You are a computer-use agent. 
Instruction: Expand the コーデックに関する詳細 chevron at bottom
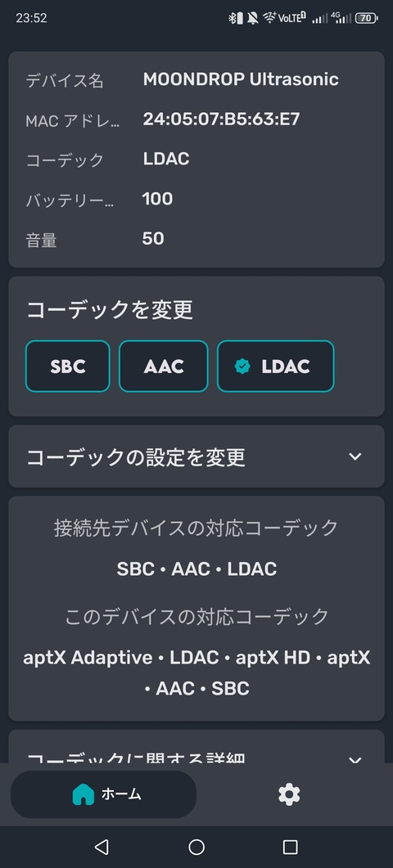(x=355, y=759)
